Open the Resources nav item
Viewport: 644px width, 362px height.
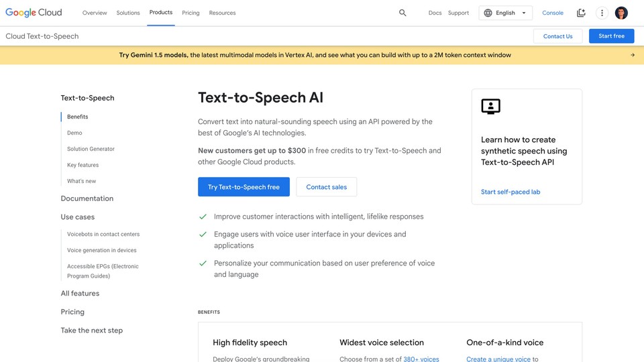222,13
